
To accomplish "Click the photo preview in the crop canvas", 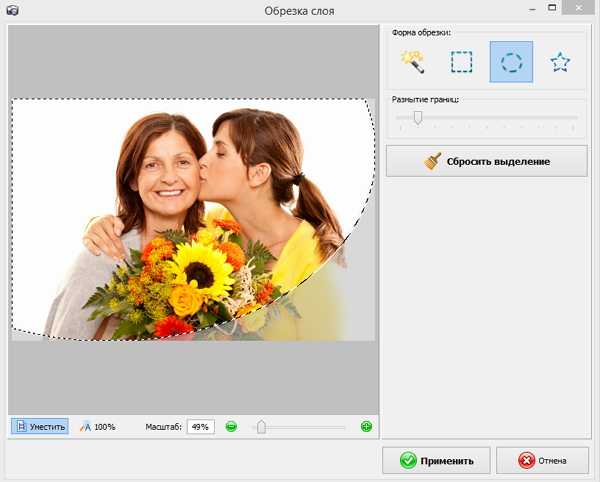I will [x=193, y=219].
